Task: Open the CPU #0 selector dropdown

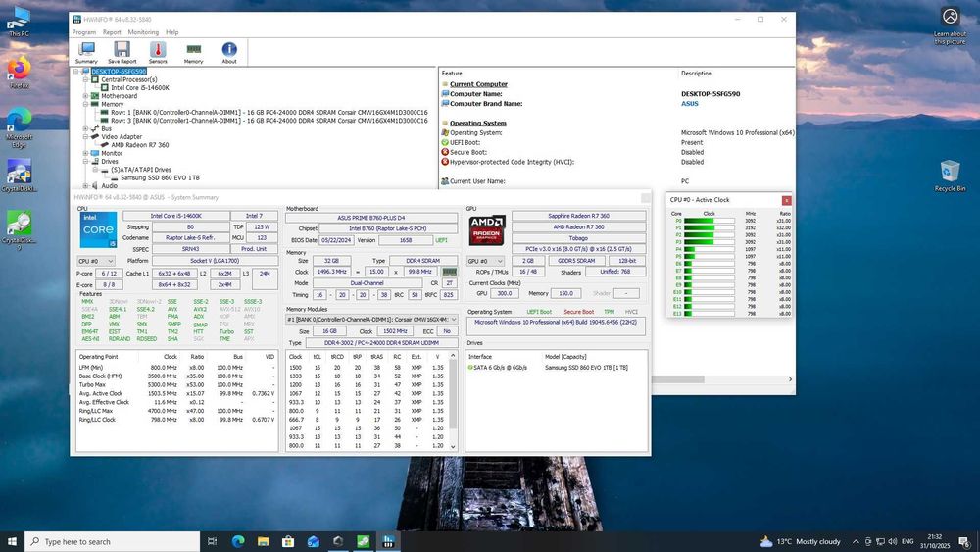Action: point(96,261)
